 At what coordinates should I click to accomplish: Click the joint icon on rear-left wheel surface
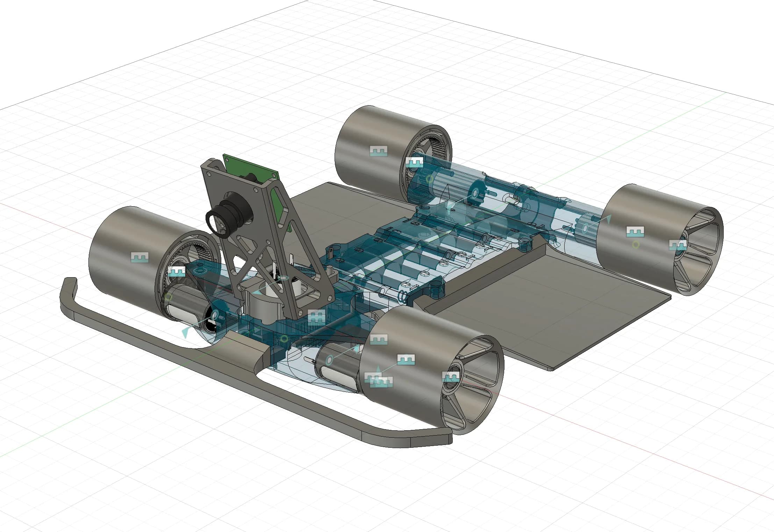[x=378, y=151]
